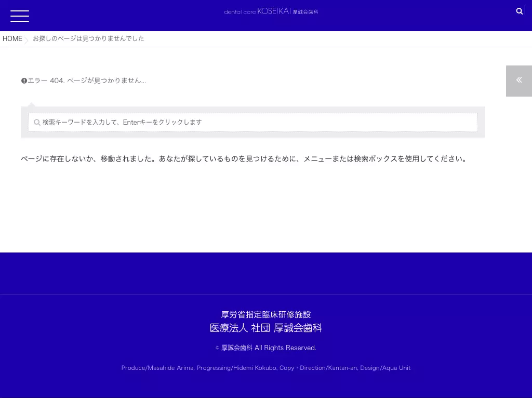The width and height of the screenshot is (532, 399).
Task: Focus the 検索キーワード search input field
Action: [253, 122]
